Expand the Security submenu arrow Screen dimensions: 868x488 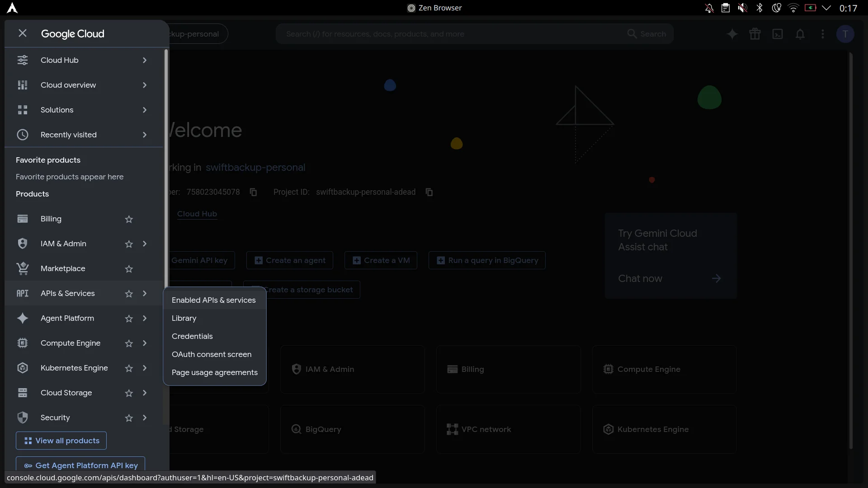point(145,418)
